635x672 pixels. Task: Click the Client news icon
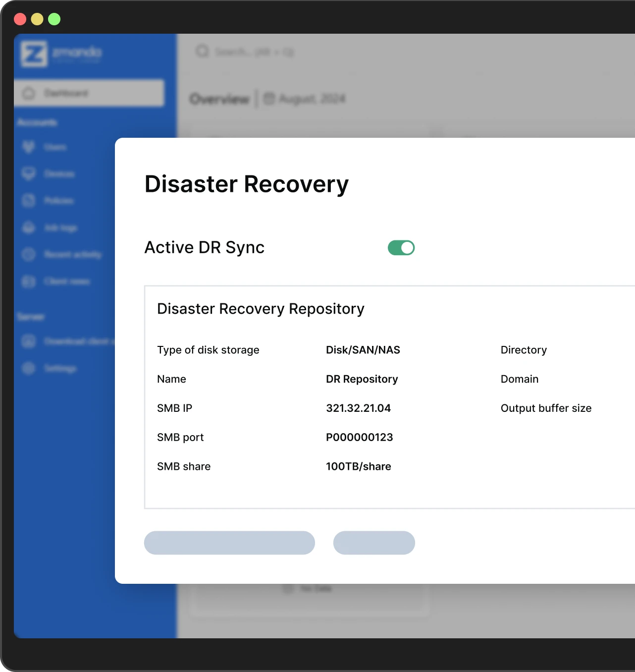point(29,281)
